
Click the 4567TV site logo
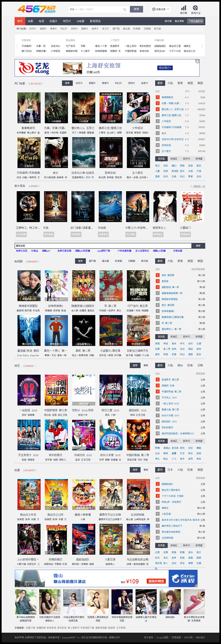point(37,9)
